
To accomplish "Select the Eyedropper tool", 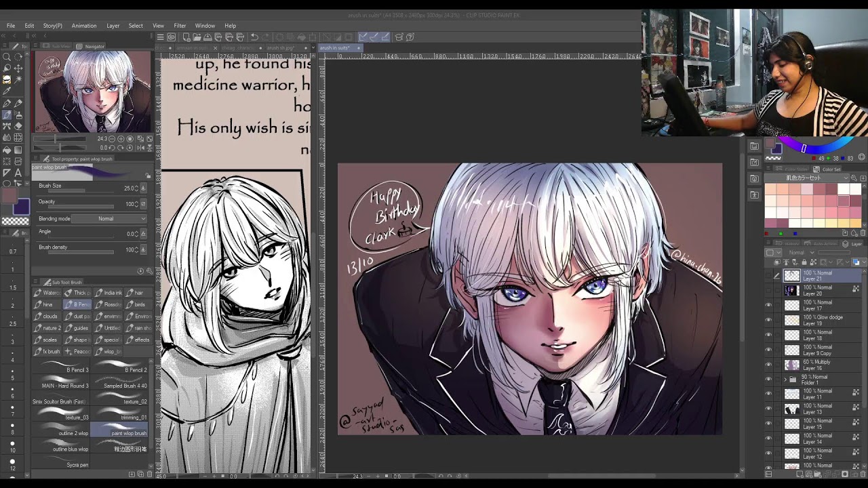I will [7, 91].
